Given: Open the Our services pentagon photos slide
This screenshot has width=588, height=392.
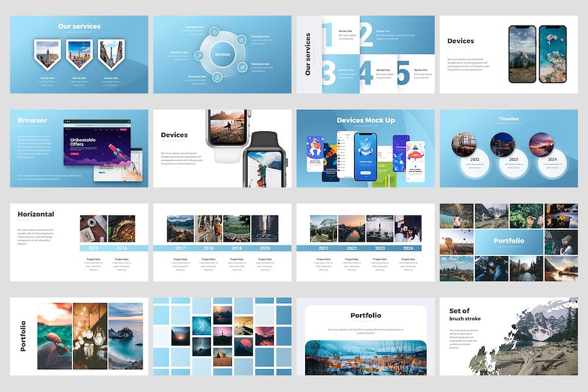Looking at the screenshot, I should (x=78, y=54).
